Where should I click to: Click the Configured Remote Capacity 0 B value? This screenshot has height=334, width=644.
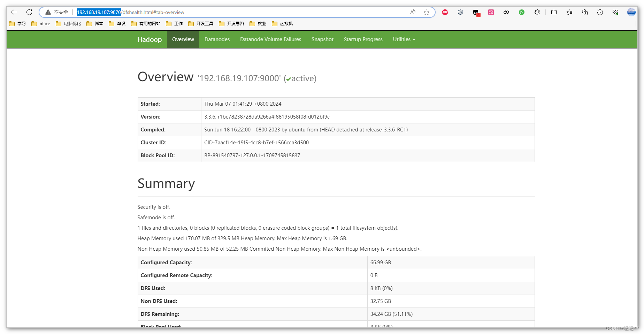coord(374,275)
